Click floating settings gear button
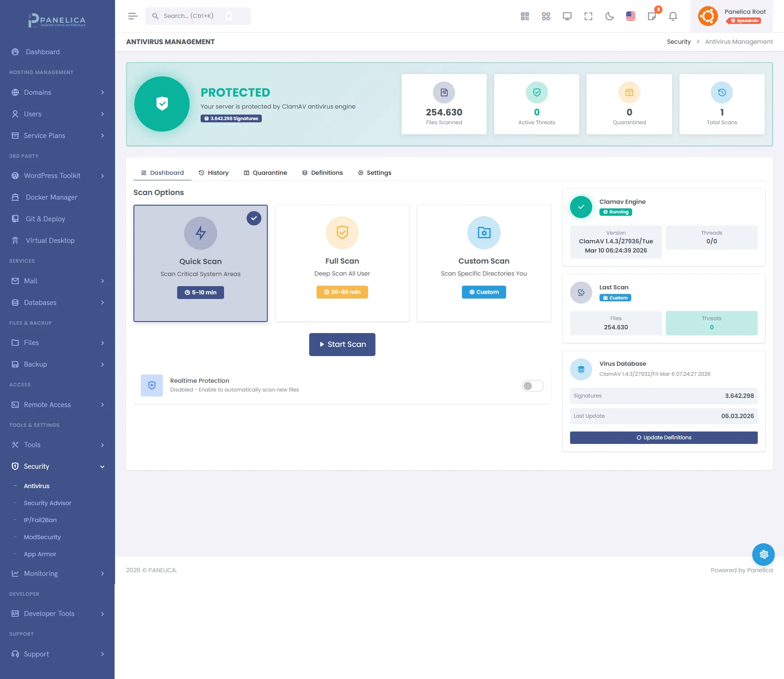Viewport: 784px width, 679px height. (763, 554)
